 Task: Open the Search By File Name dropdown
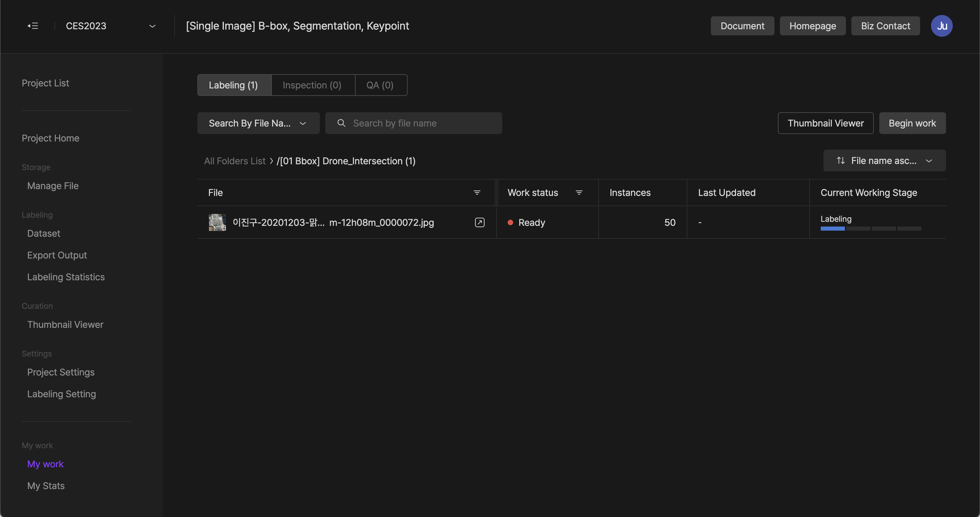(x=258, y=123)
